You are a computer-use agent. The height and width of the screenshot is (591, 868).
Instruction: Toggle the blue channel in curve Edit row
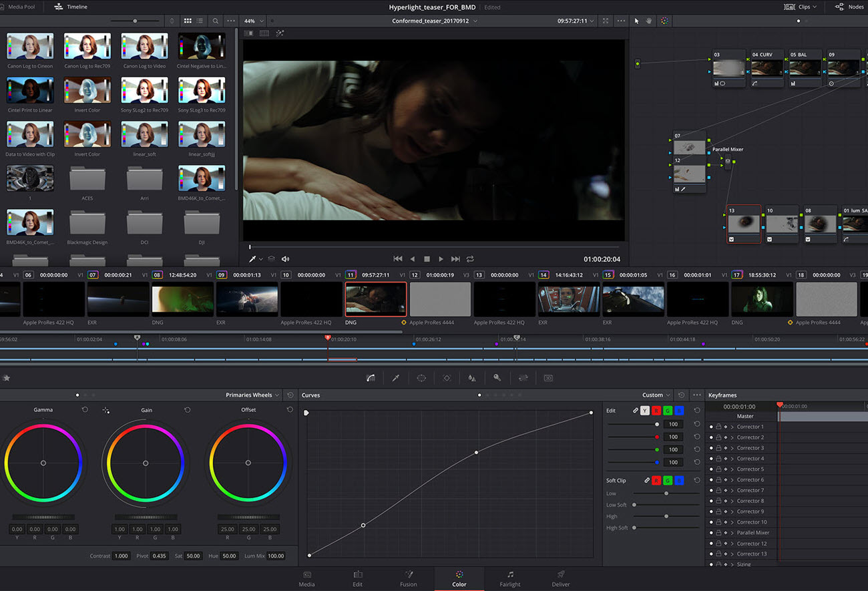(679, 411)
